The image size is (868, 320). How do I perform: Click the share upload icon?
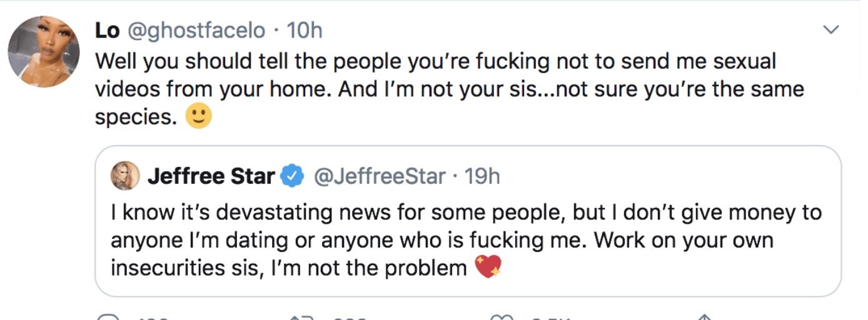tap(704, 317)
